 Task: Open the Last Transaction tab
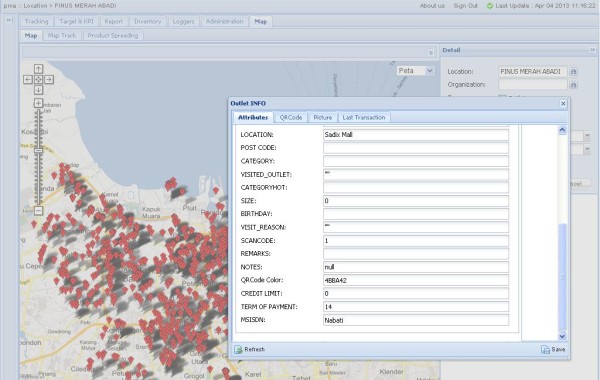(x=364, y=117)
